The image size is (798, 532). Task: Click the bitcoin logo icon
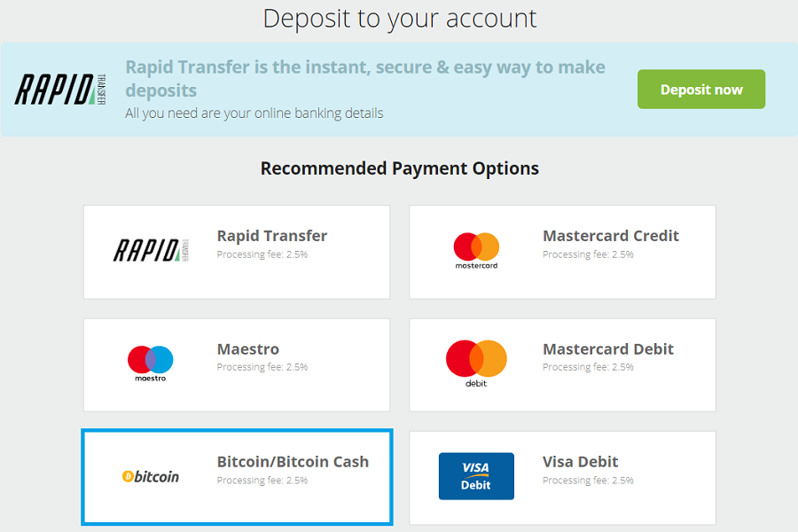point(151,476)
